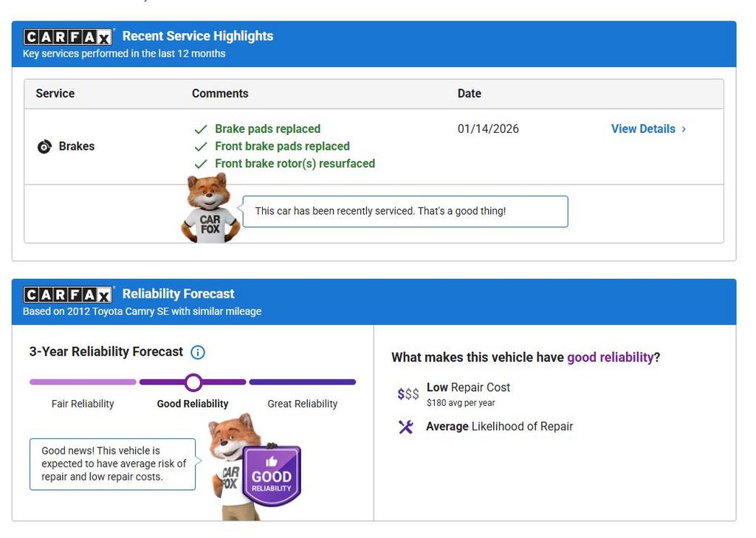This screenshot has width=756, height=538.
Task: Open the reliability forecast info icon
Action: pos(198,352)
